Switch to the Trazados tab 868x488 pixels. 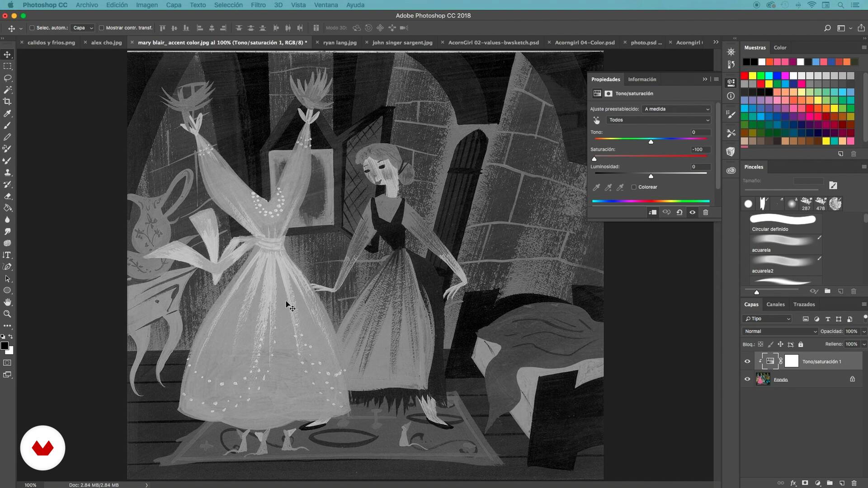[x=804, y=305]
